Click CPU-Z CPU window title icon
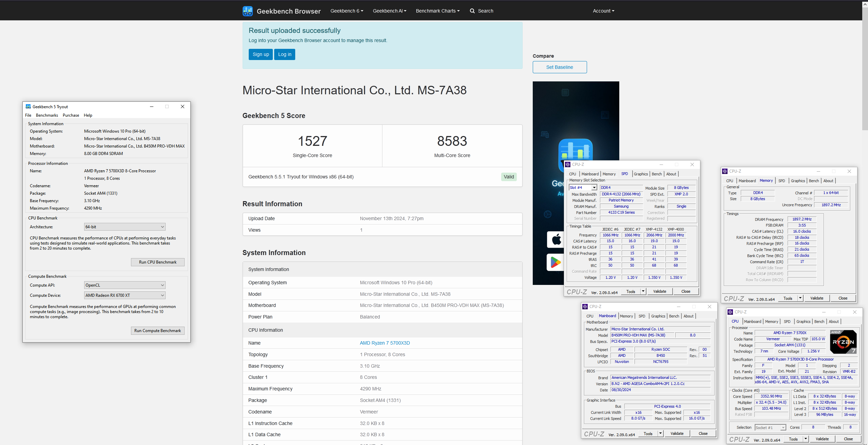Image resolution: width=868 pixels, height=445 pixels. click(x=730, y=312)
